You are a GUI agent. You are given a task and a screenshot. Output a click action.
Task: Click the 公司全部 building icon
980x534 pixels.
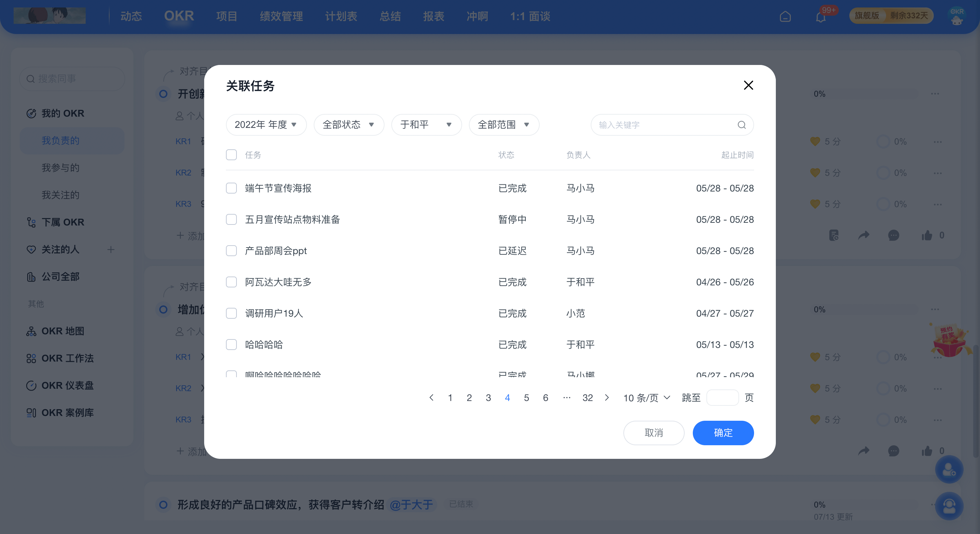(x=31, y=277)
